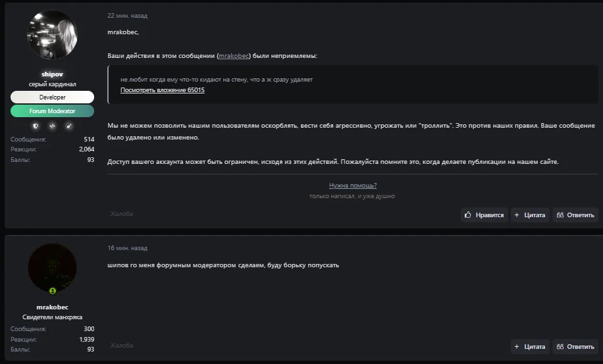Image resolution: width=603 pixels, height=364 pixels.
Task: Click the '22 мин. назад' post timestamp
Action: pyautogui.click(x=127, y=16)
